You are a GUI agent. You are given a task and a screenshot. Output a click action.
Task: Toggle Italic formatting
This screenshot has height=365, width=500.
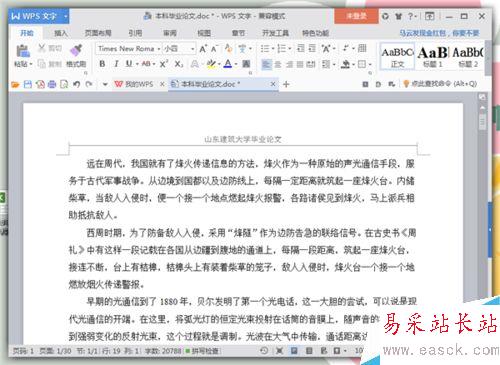pos(116,64)
